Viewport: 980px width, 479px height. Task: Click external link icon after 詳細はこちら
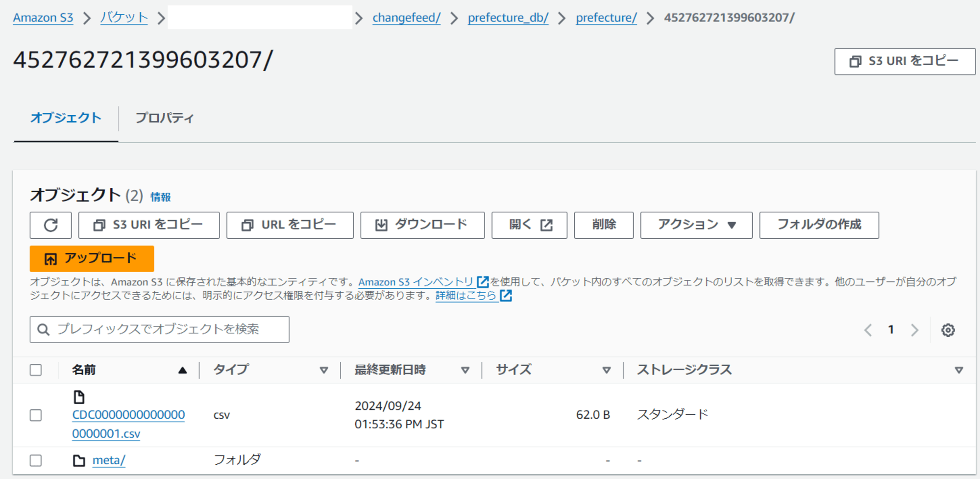(x=506, y=295)
